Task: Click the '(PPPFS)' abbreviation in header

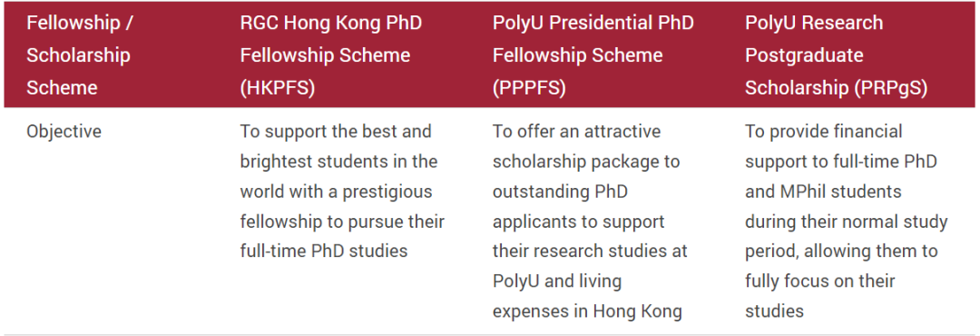Action: pyautogui.click(x=529, y=87)
